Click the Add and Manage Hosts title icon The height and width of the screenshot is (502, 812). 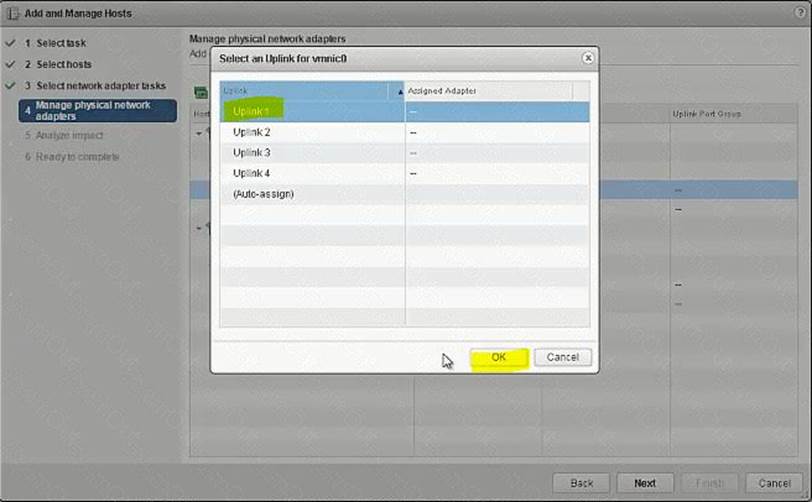tap(12, 13)
